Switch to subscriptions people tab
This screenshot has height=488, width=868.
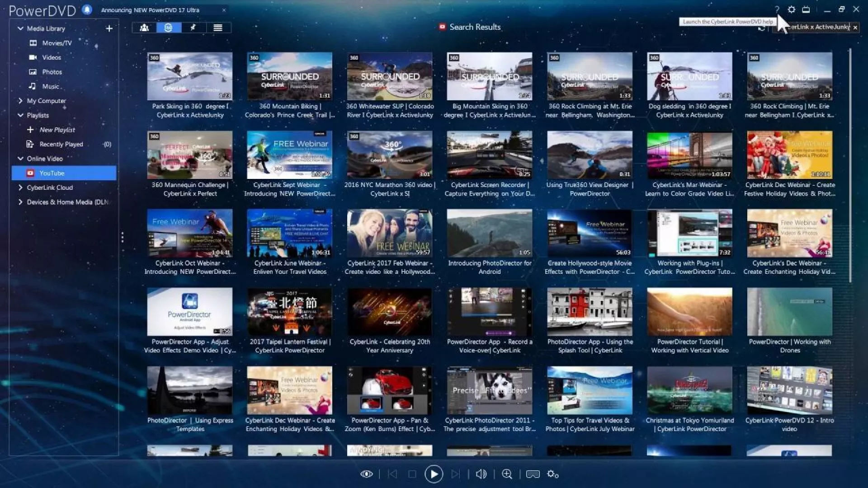pyautogui.click(x=144, y=28)
